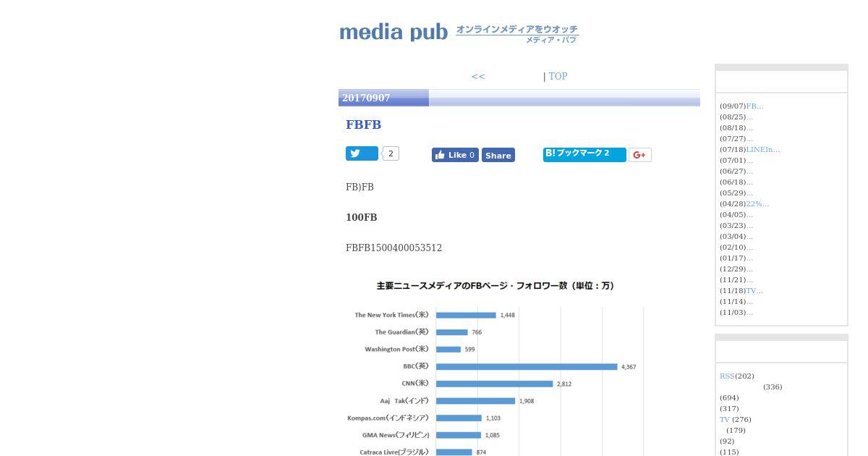Click the Google Plus share icon
Screen dimensions: 868x456
(x=639, y=155)
